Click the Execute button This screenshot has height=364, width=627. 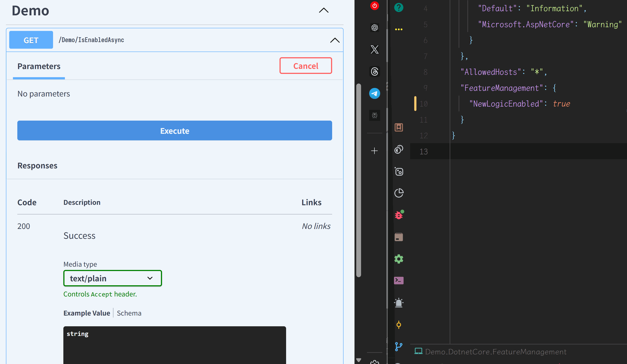tap(175, 131)
